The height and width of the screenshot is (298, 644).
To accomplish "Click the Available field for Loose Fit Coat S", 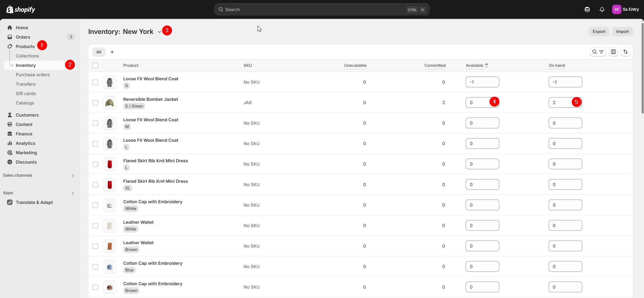I will click(482, 82).
